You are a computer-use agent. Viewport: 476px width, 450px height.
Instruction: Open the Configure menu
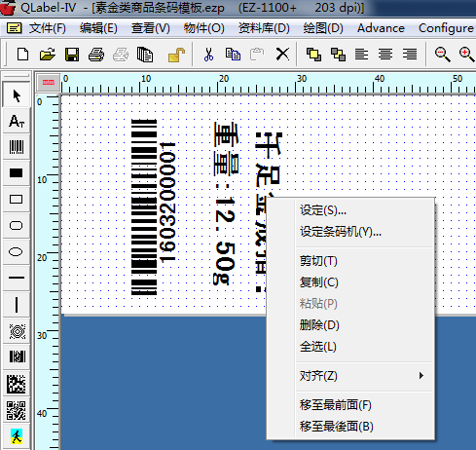pos(446,28)
